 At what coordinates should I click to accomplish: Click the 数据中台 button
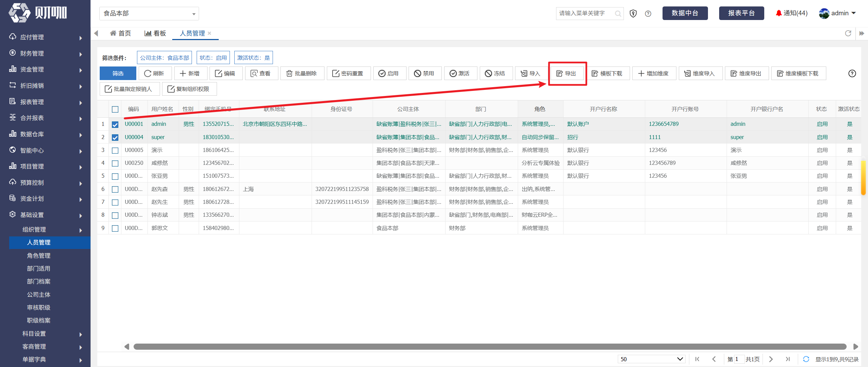(x=685, y=13)
